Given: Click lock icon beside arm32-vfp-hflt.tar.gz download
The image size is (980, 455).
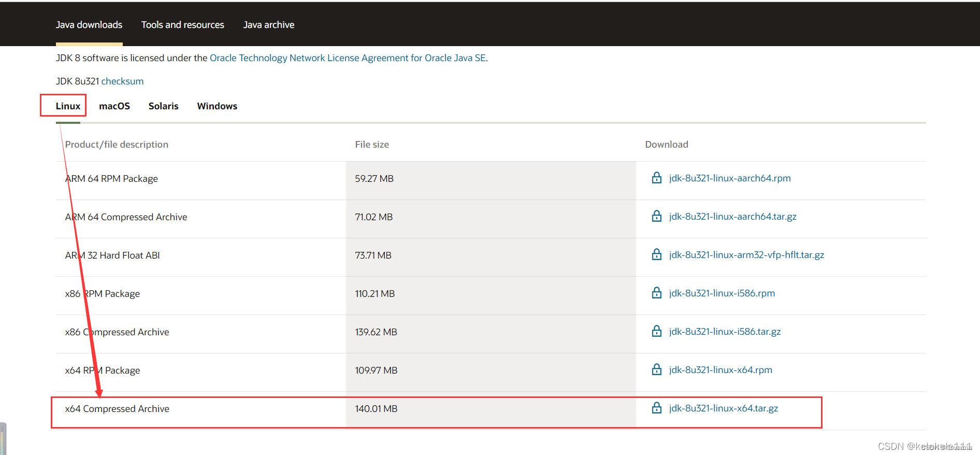Looking at the screenshot, I should 656,254.
